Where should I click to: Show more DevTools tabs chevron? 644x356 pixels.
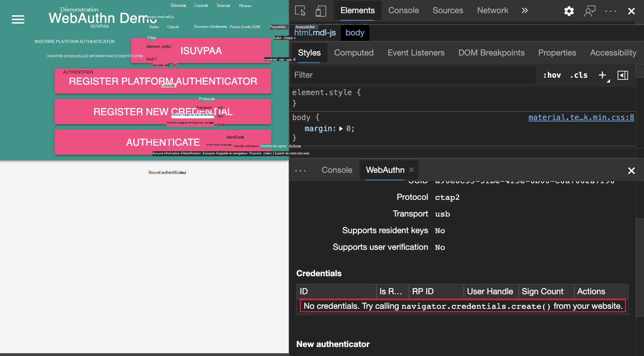coord(525,10)
